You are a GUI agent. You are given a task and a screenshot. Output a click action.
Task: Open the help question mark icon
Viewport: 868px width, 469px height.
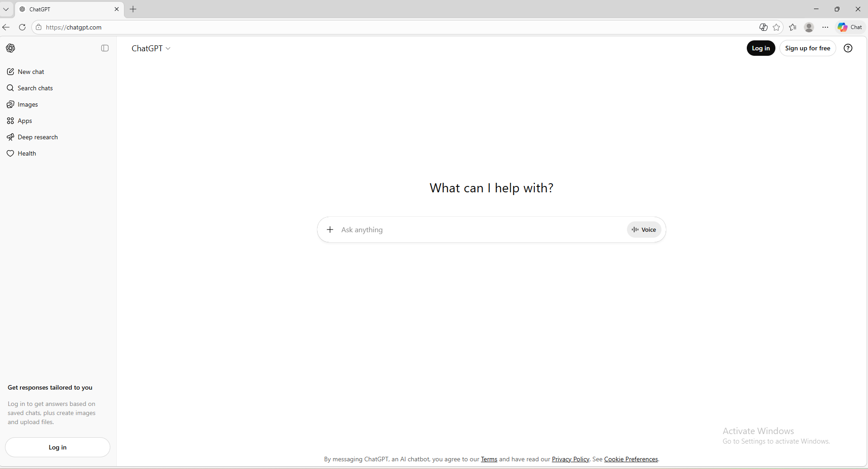coord(848,48)
